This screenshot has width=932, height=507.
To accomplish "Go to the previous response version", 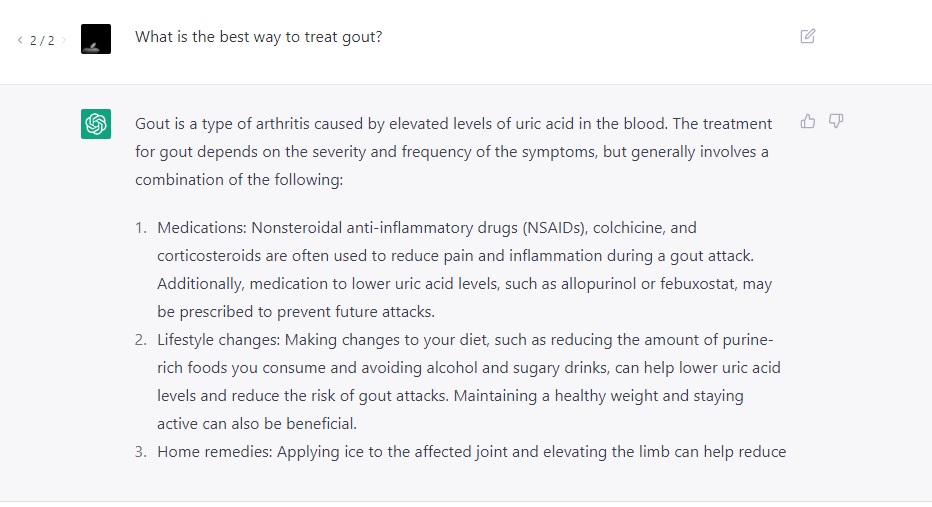I will point(20,41).
